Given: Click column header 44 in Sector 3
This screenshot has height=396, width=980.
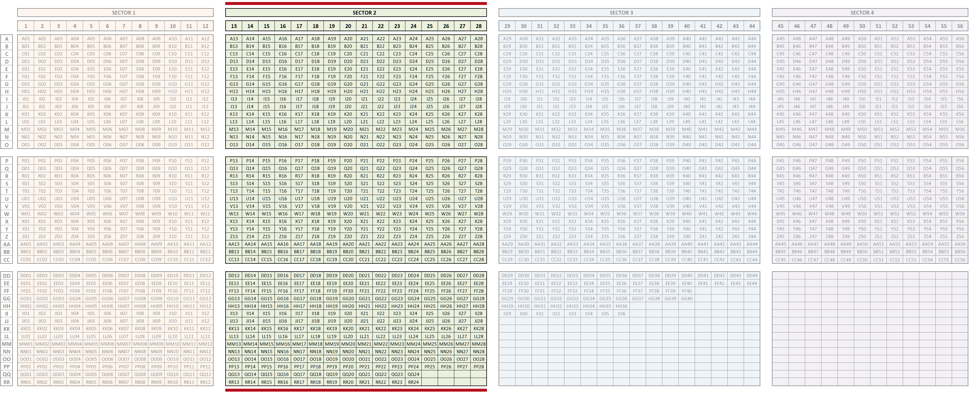Looking at the screenshot, I should click(752, 26).
